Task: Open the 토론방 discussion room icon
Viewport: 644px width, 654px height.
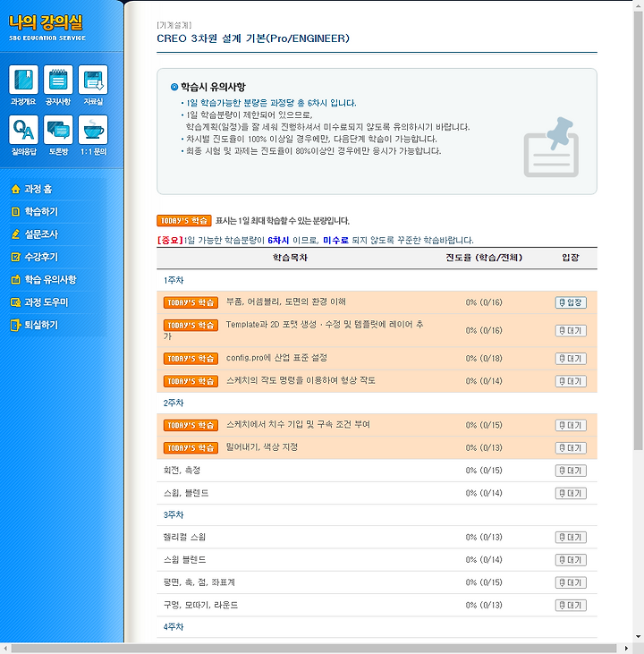Action: 58,135
